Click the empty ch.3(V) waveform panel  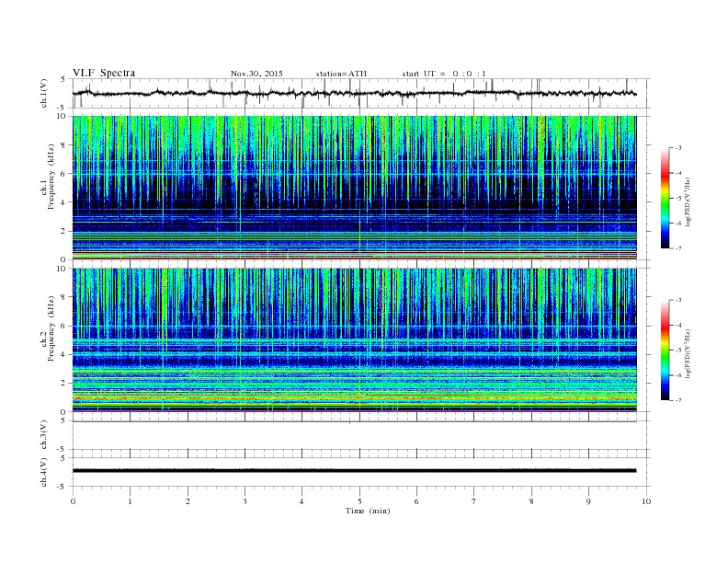coord(360,435)
